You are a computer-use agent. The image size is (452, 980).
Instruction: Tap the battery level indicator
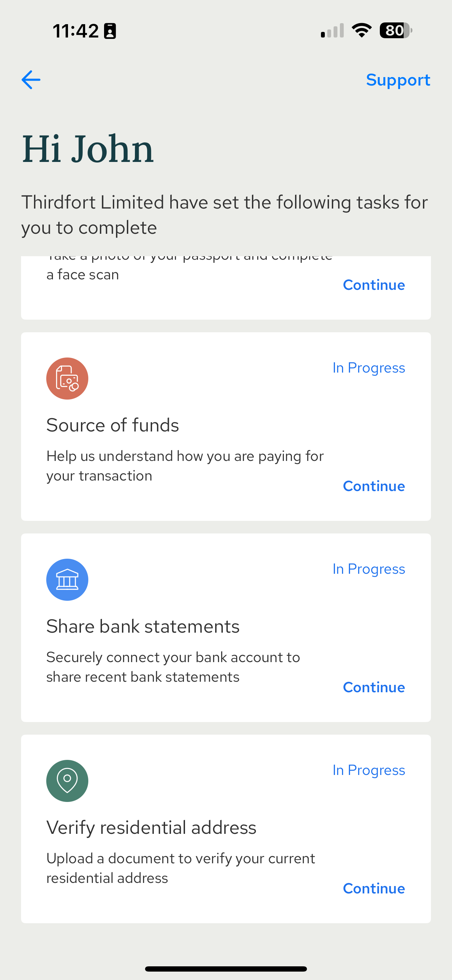(x=396, y=30)
